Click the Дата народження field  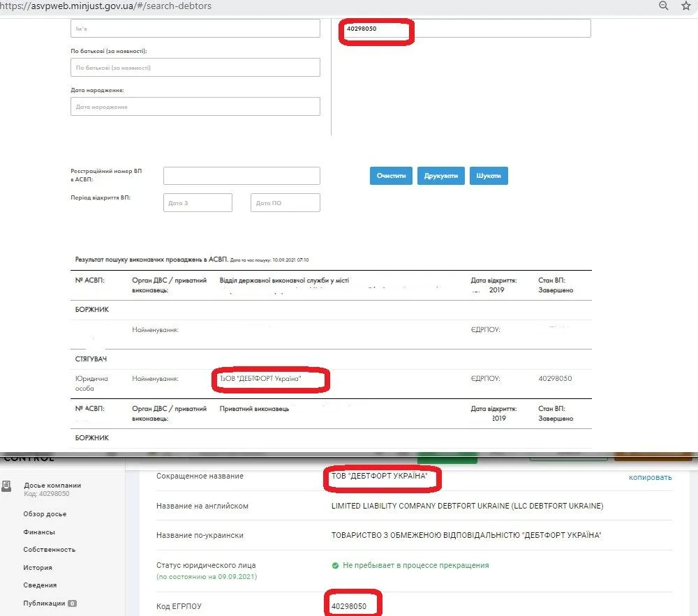pos(195,107)
